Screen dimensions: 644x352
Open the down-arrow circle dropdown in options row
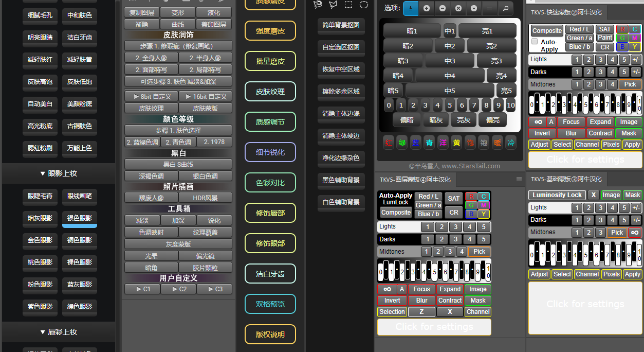[x=474, y=8]
